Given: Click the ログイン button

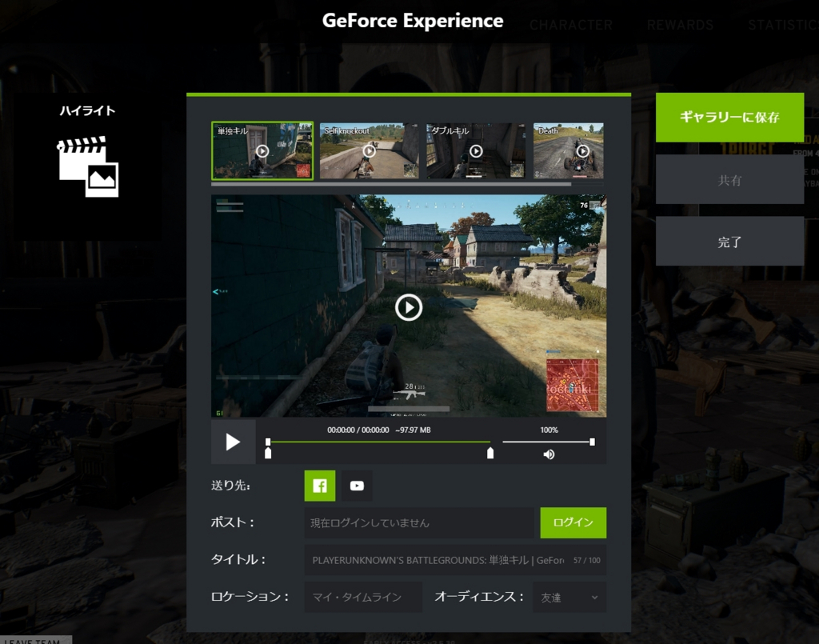Looking at the screenshot, I should (x=573, y=522).
